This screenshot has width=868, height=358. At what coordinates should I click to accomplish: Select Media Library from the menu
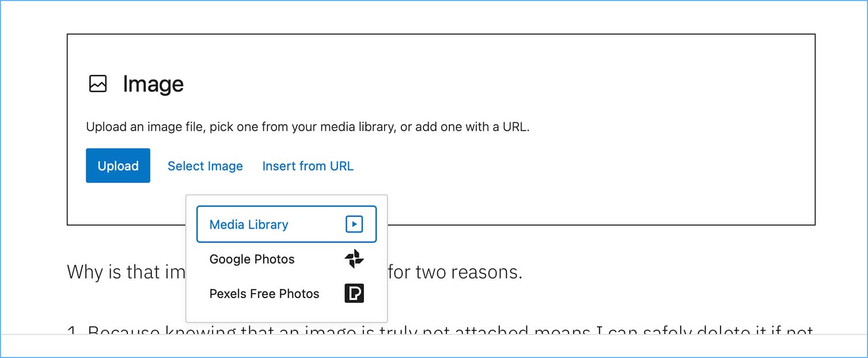[x=249, y=224]
